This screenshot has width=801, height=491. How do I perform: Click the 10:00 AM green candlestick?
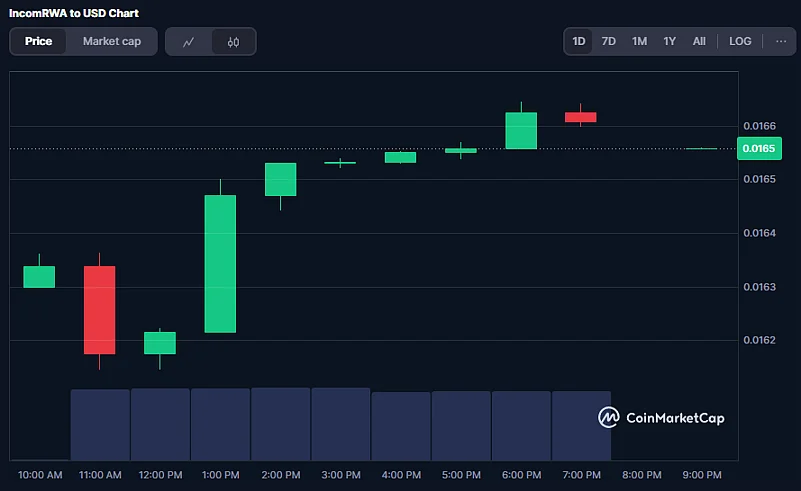click(39, 276)
